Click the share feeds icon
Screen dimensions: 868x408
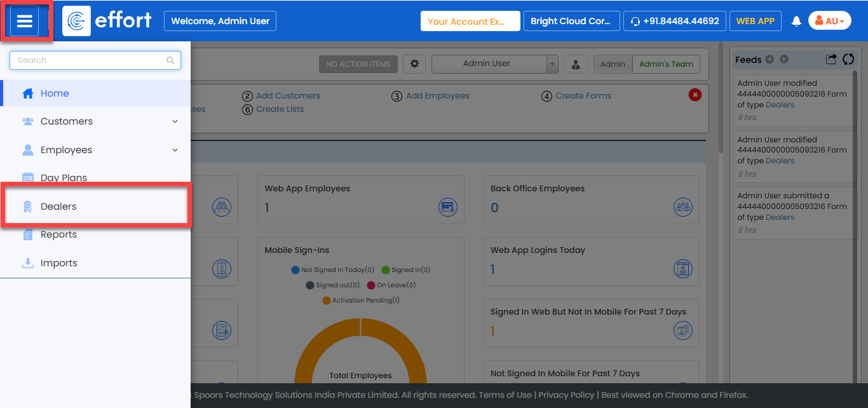coord(831,59)
